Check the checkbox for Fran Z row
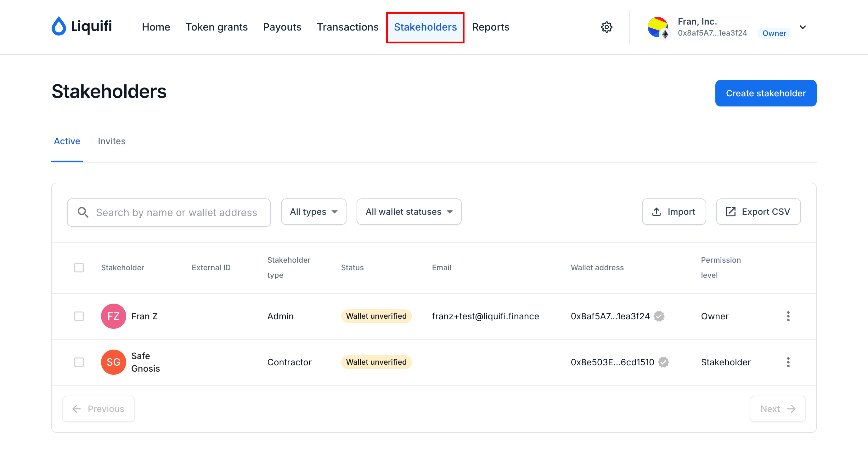The width and height of the screenshot is (868, 451). point(79,316)
